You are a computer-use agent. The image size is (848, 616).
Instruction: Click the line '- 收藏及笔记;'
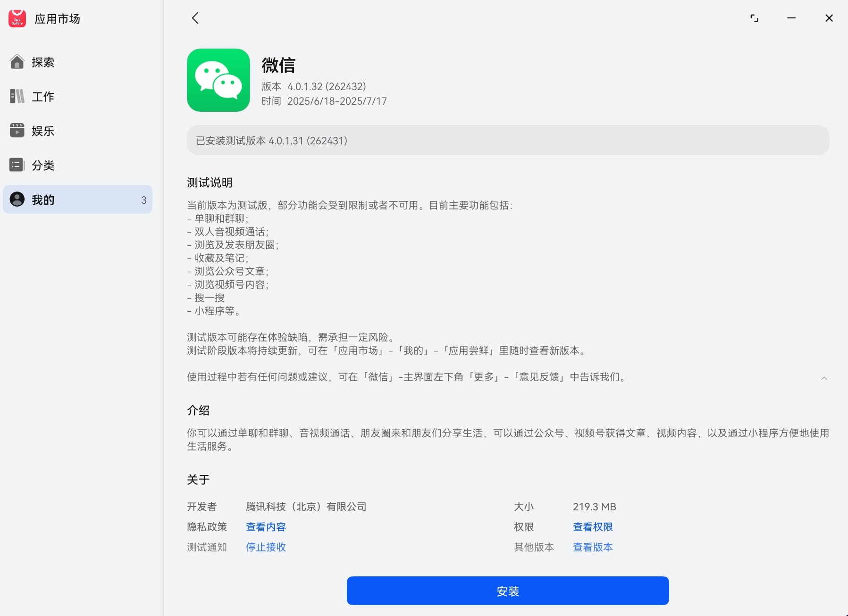point(218,258)
